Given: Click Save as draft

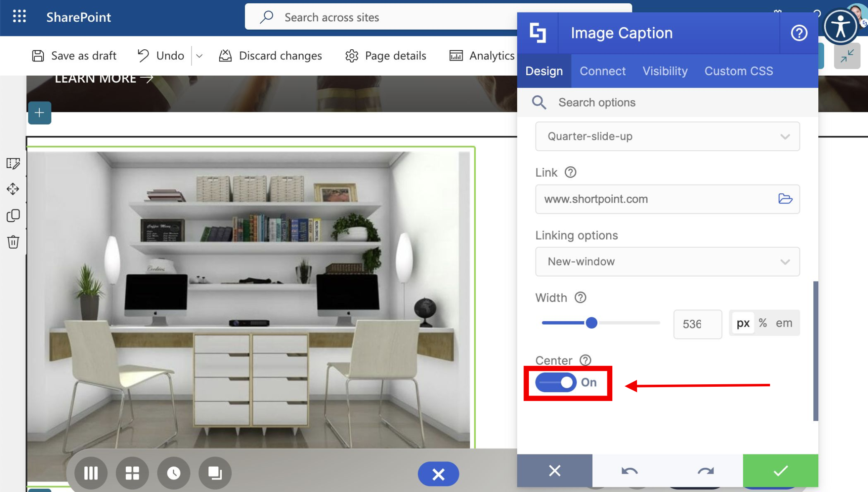Looking at the screenshot, I should pos(74,56).
